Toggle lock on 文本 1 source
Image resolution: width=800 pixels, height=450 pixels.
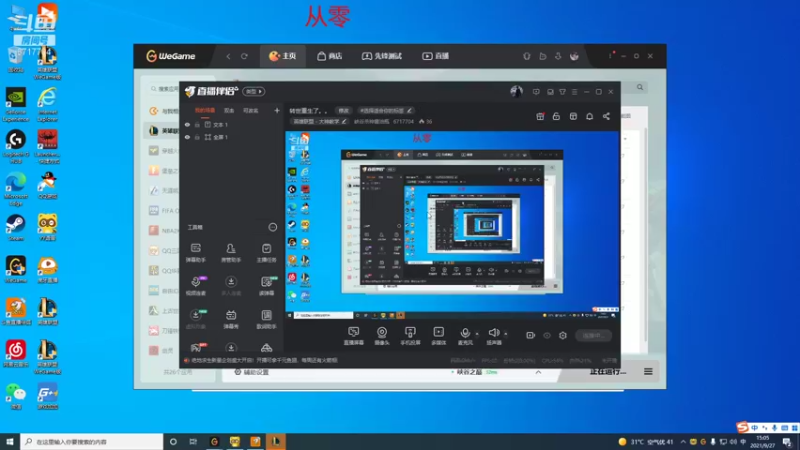[197, 124]
